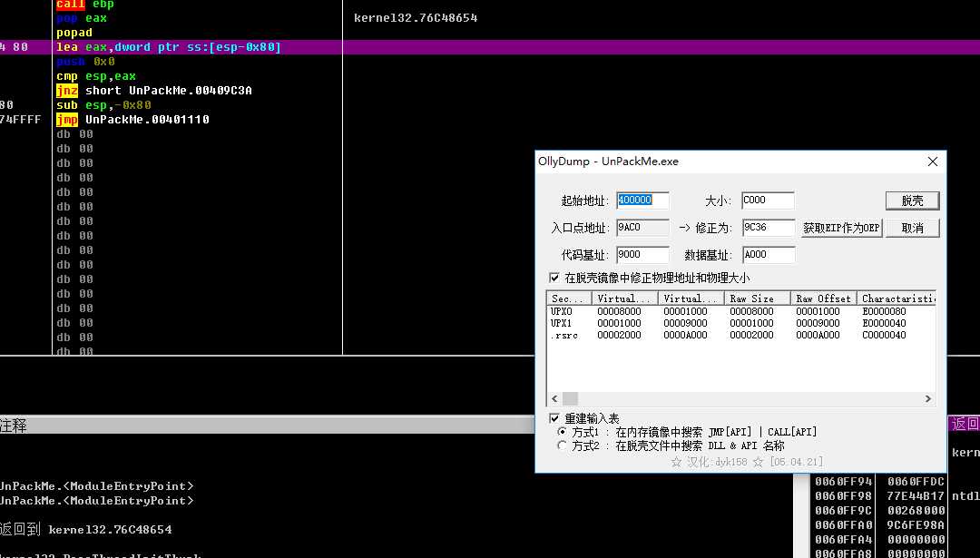Focus the 起始地址 field with 400000

[642, 200]
